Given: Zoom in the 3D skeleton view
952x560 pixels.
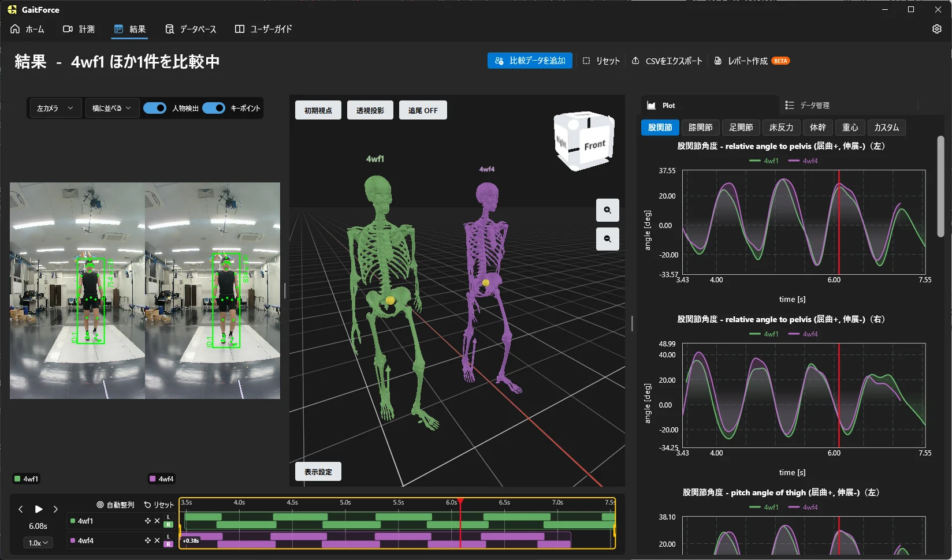Looking at the screenshot, I should tap(608, 210).
